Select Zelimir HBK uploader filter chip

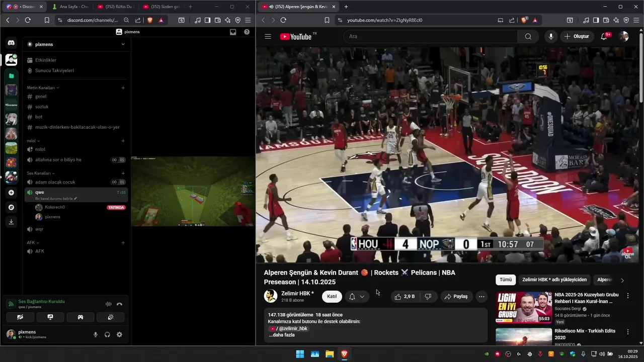click(554, 280)
